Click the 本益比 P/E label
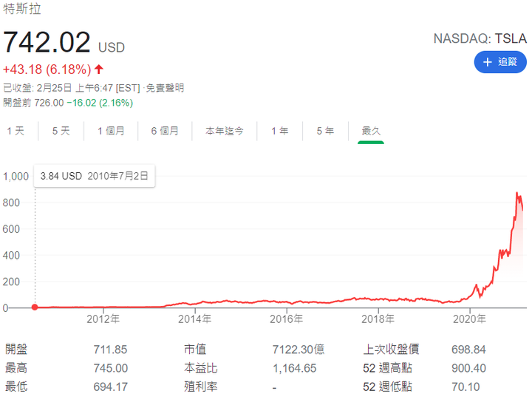 201,368
